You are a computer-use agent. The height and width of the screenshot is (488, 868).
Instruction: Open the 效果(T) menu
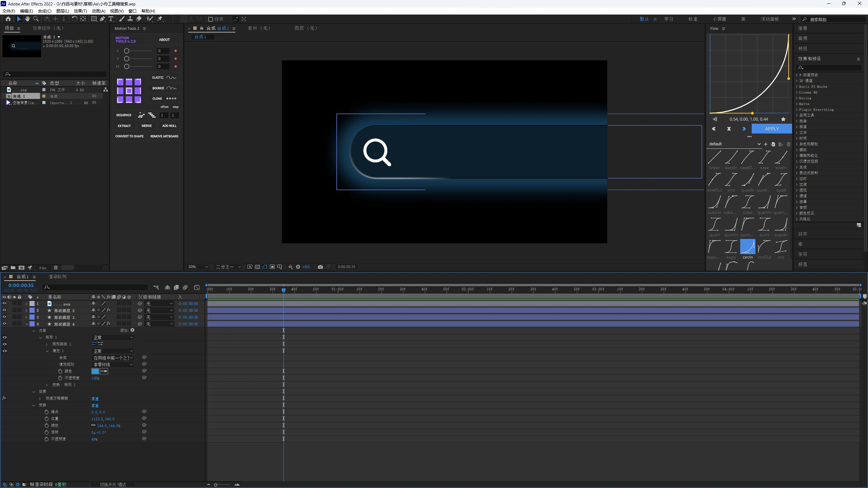(80, 11)
